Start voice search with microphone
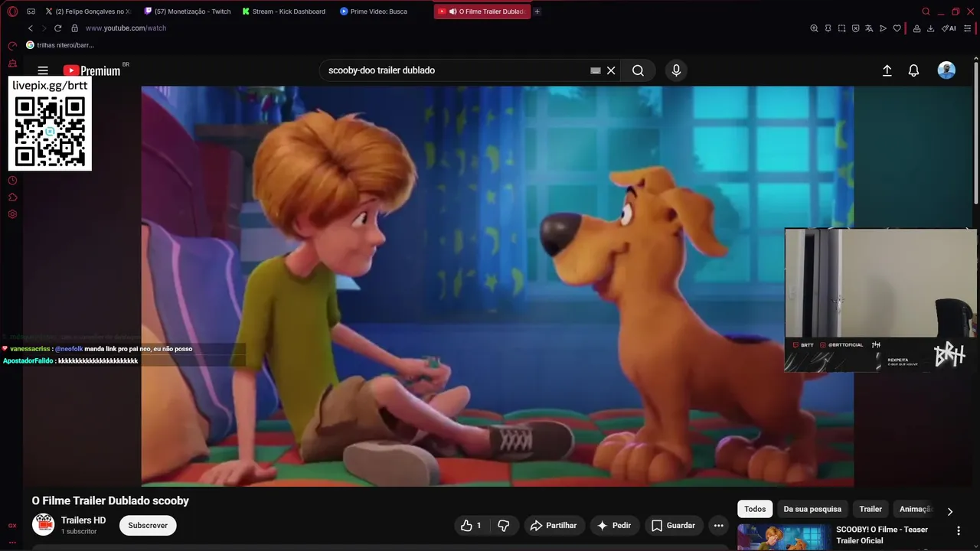 coord(676,70)
